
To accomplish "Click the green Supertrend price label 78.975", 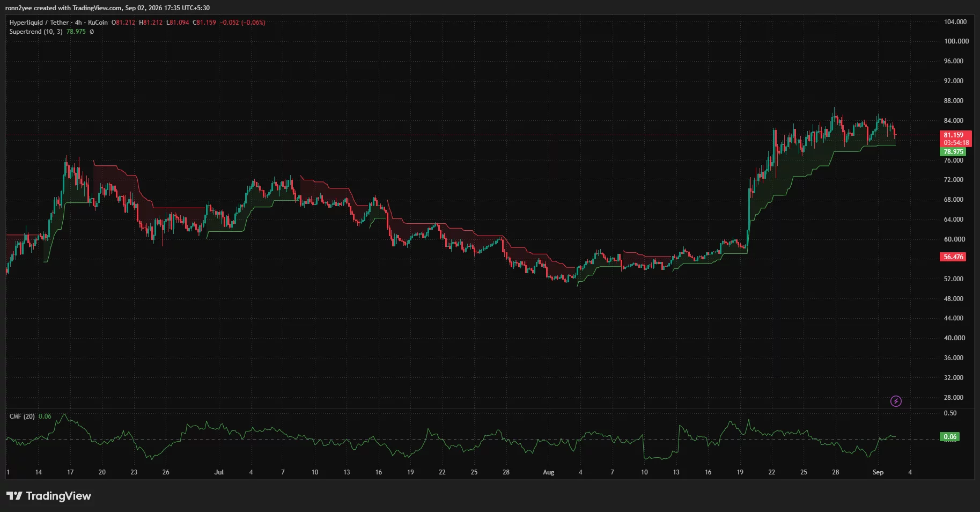I will pyautogui.click(x=953, y=152).
